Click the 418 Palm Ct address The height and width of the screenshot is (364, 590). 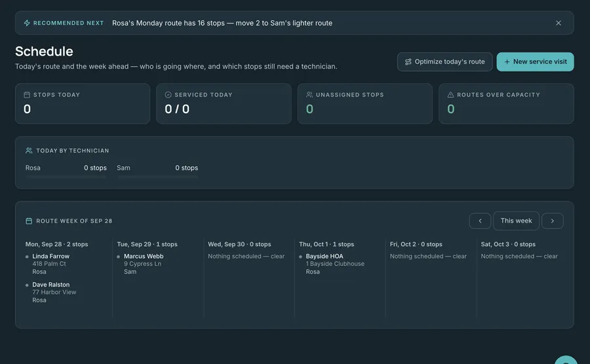(x=49, y=264)
